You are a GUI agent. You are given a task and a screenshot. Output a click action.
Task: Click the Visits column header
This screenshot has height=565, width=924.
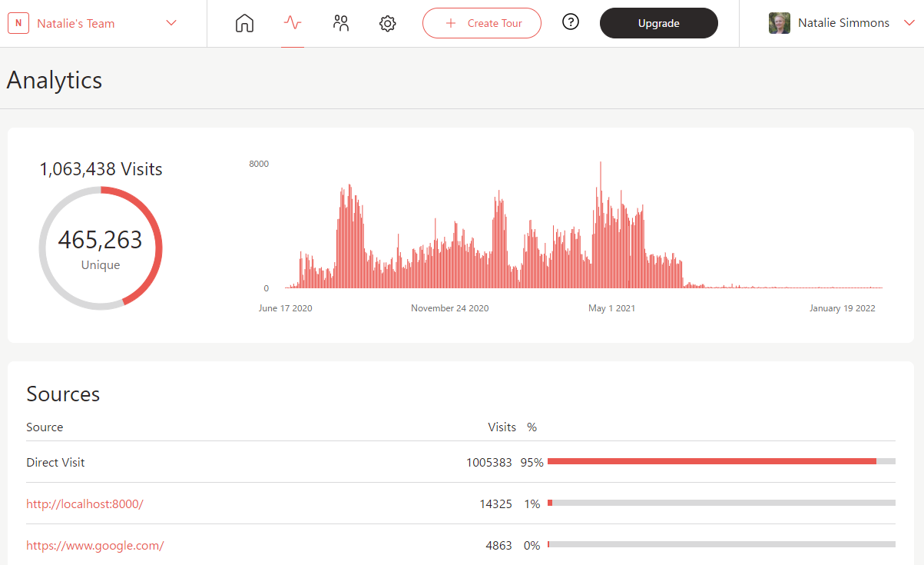coord(502,427)
